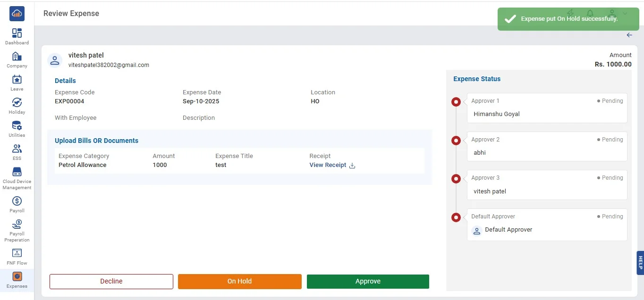Viewport: 644px width, 300px height.
Task: Open the Dashboard from the sidebar
Action: [x=17, y=36]
